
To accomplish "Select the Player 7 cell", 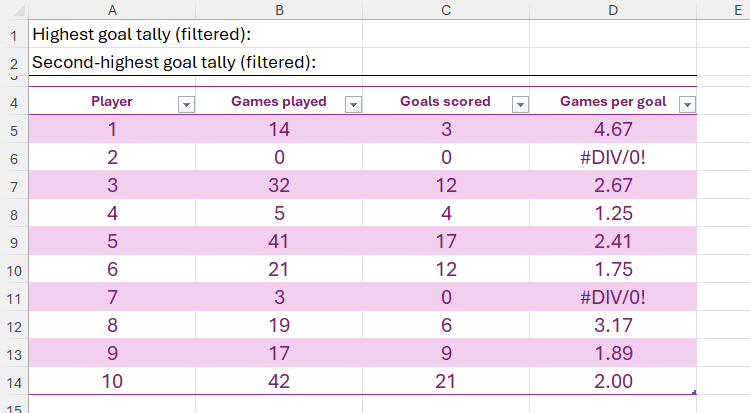I will [112, 297].
